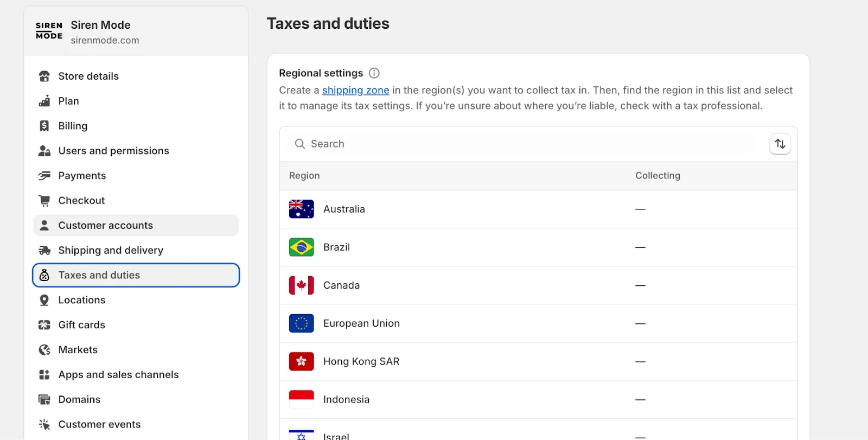Open the Brazil region row

[538, 247]
